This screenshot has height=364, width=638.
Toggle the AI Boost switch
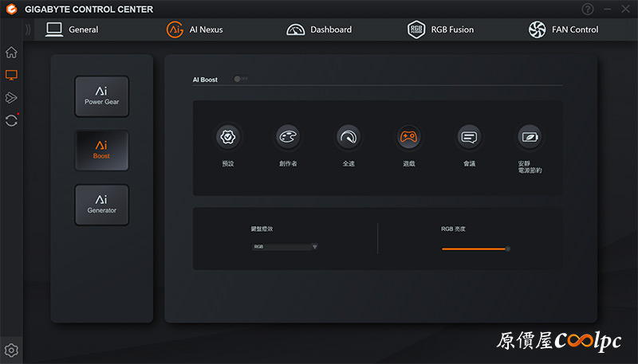241,79
